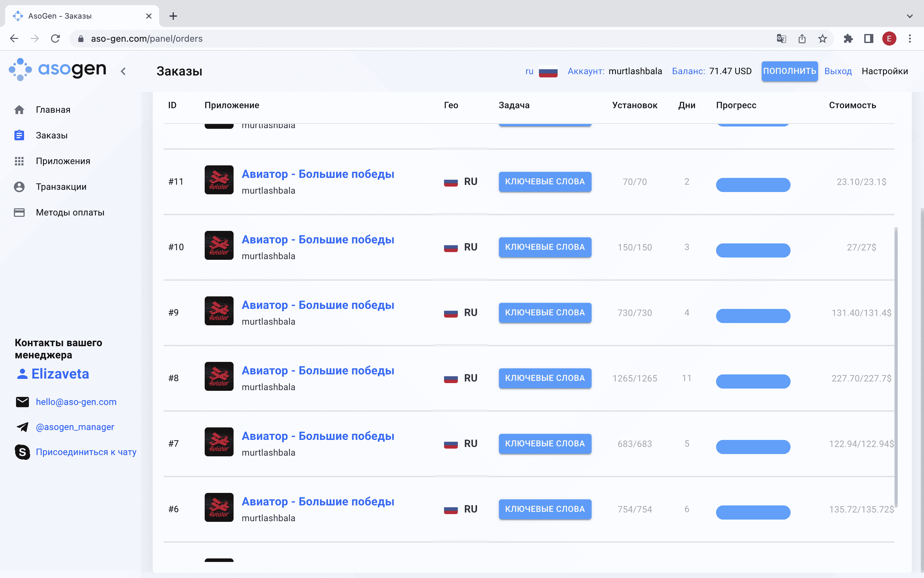Screen dimensions: 924x578
Task: Click the Стоимость column header
Action: (x=852, y=105)
